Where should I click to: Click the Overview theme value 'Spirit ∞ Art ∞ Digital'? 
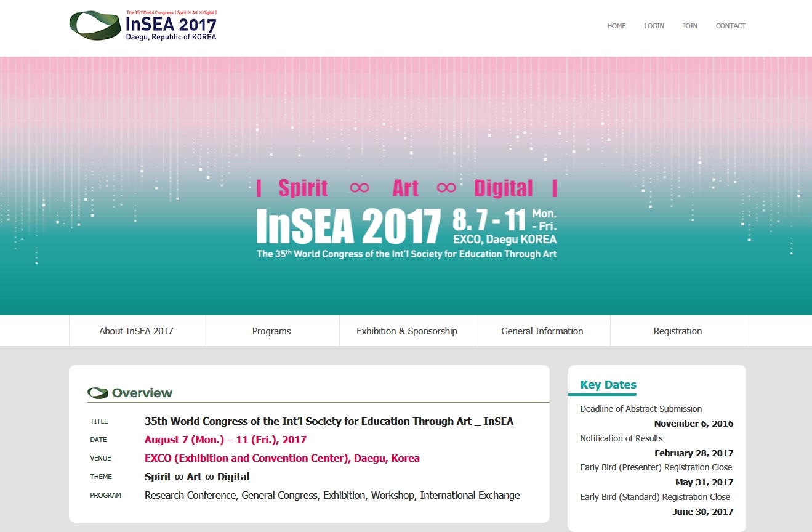(x=197, y=477)
